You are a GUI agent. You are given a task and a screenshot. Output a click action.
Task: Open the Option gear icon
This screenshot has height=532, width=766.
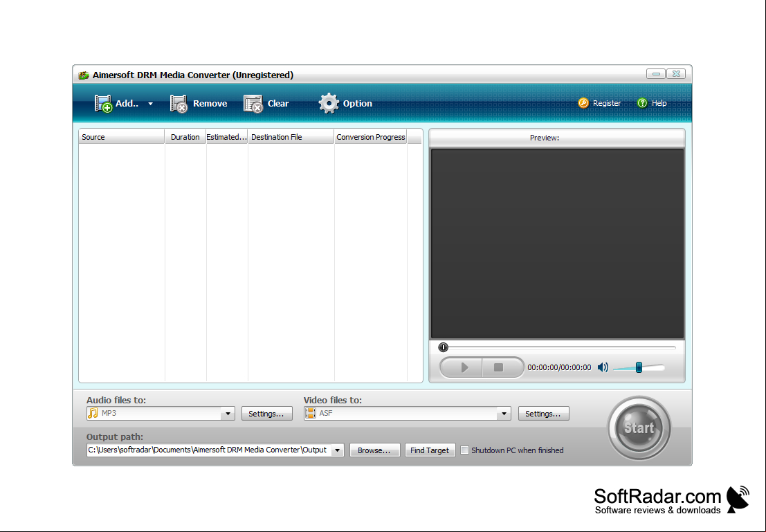(x=329, y=104)
